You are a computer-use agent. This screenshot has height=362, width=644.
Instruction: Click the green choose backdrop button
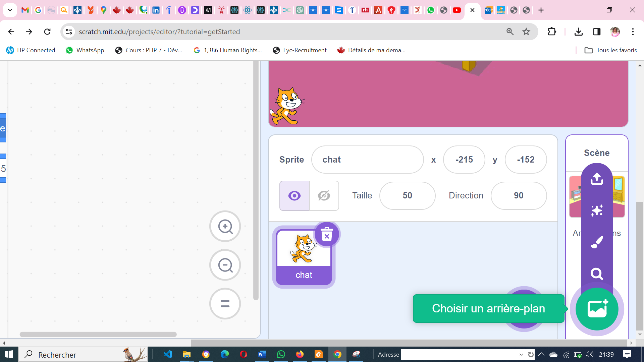click(x=597, y=309)
